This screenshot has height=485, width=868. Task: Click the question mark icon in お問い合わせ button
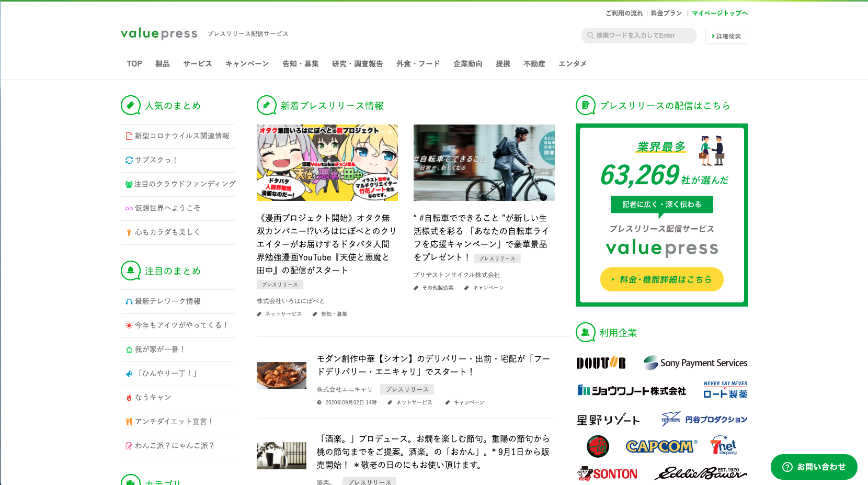(787, 467)
